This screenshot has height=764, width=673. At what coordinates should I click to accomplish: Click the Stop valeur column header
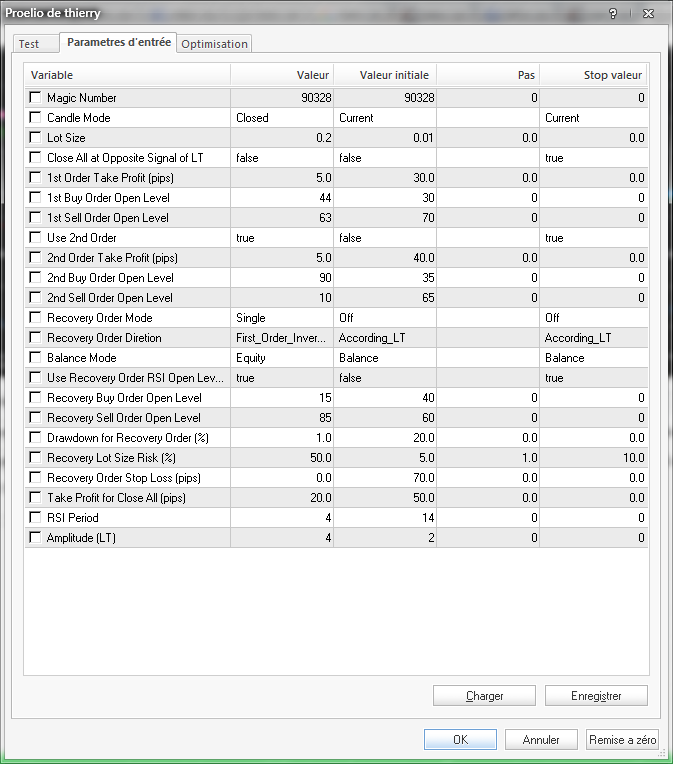click(594, 75)
